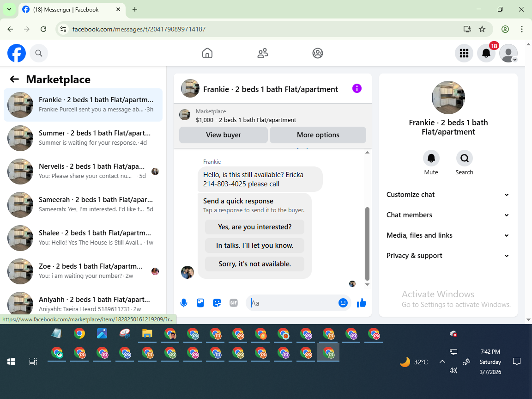Viewport: 532px width, 399px height.
Task: Open account profile avatar menu
Action: pyautogui.click(x=508, y=53)
